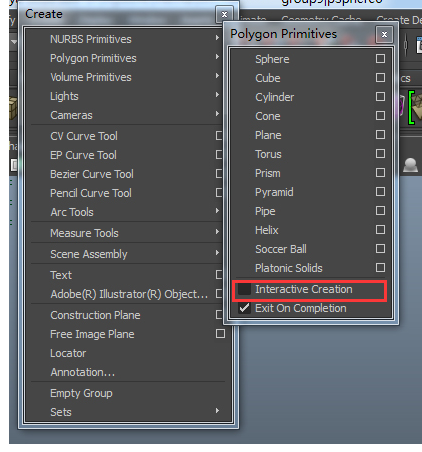Create Platonic Solids primitive
422x452 pixels.
[x=289, y=268]
